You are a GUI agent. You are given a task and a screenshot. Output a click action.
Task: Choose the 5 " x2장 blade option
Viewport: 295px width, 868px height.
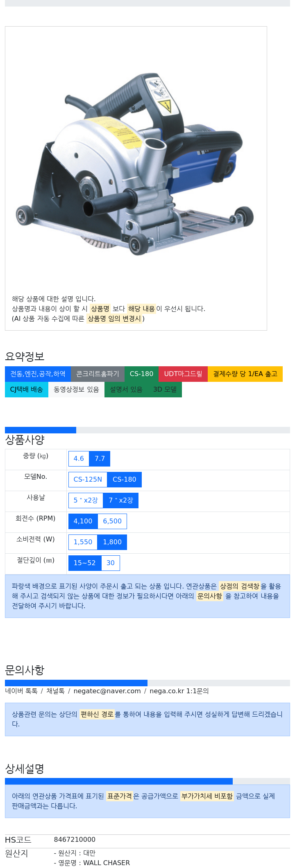pos(86,501)
